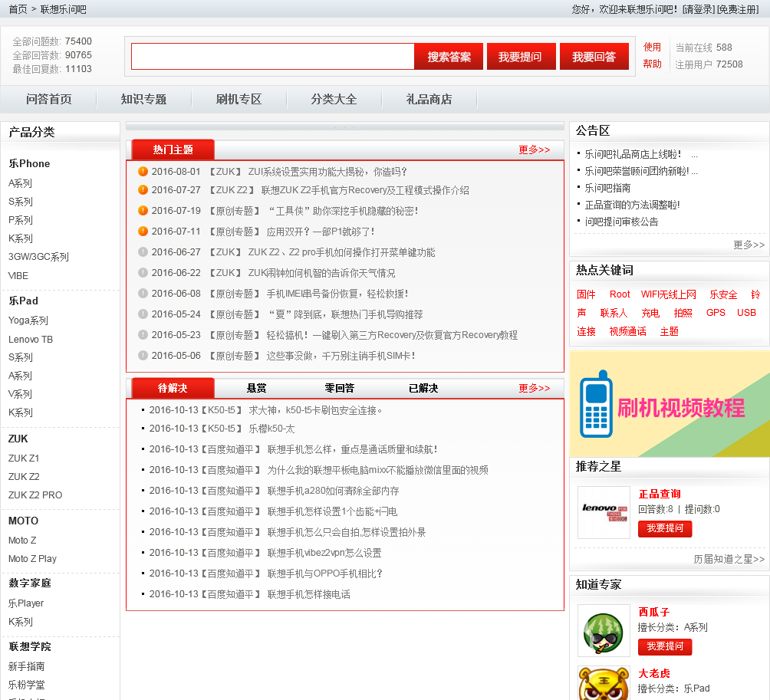Viewport: 770px width, 700px height.
Task: Select the 待解决 tab
Action: (173, 388)
